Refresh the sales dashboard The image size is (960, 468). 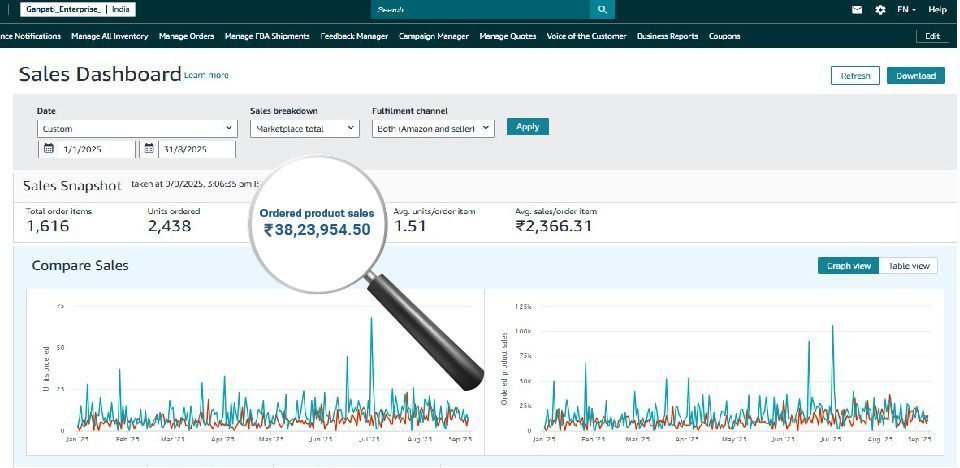[x=855, y=76]
